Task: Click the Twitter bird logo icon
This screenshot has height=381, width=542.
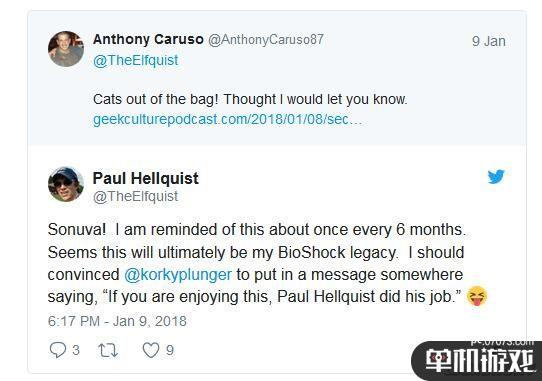Action: 496,177
